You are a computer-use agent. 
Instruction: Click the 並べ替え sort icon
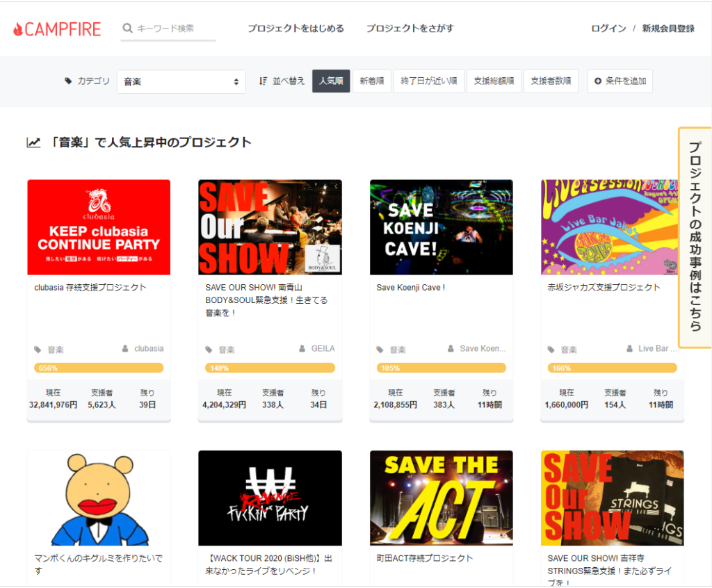[263, 81]
